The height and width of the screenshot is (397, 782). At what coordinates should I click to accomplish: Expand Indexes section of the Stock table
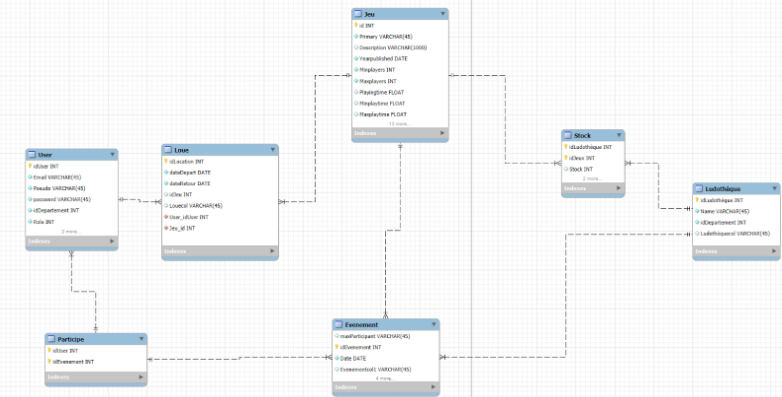(x=618, y=189)
